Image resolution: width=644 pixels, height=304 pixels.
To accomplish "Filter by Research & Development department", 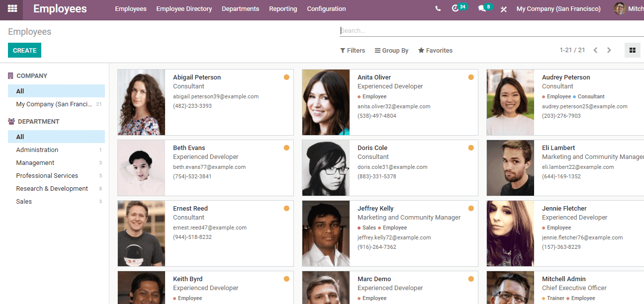I will click(56, 188).
